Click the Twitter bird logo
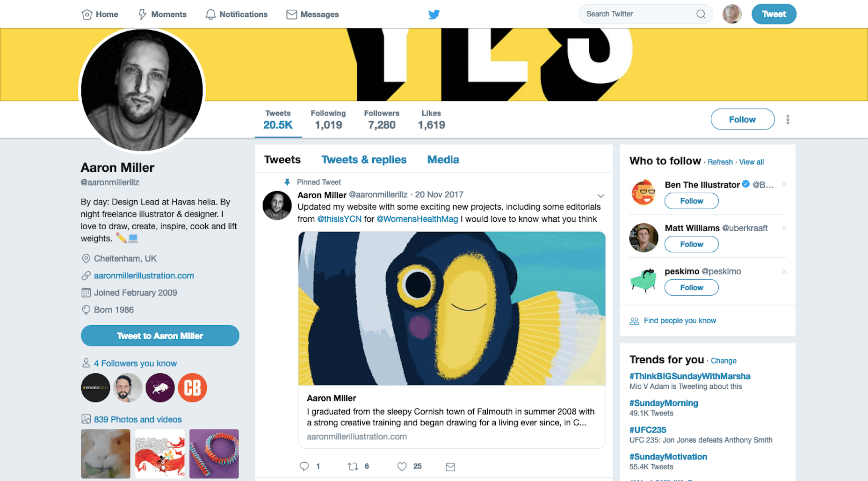 pyautogui.click(x=434, y=14)
